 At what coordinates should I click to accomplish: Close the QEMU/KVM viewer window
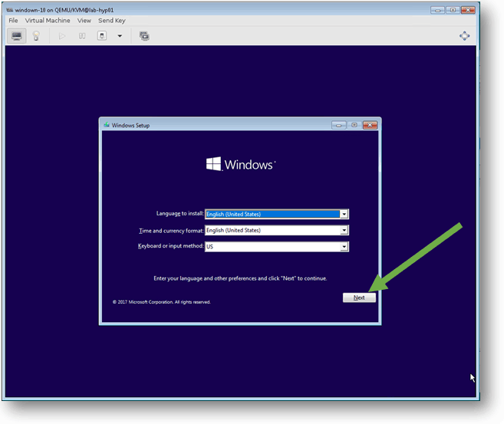468,10
